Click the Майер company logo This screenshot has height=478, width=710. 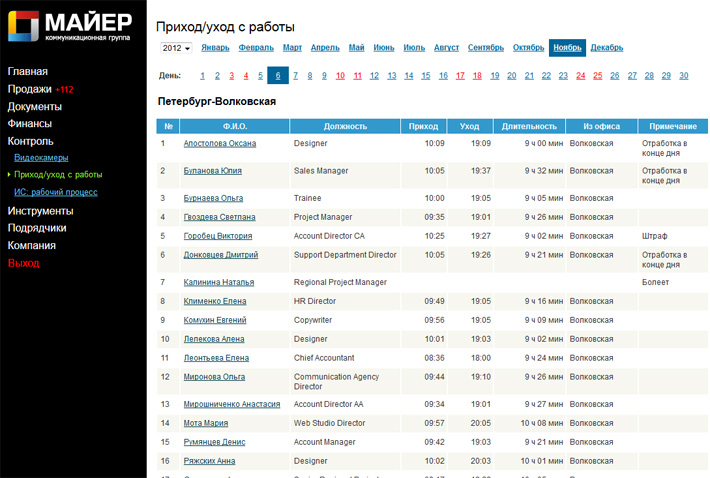(70, 27)
